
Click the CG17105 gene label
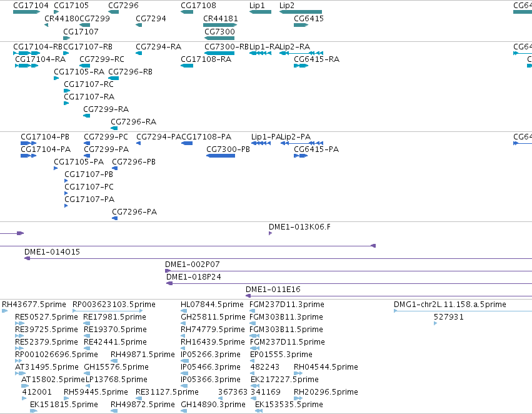(71, 6)
